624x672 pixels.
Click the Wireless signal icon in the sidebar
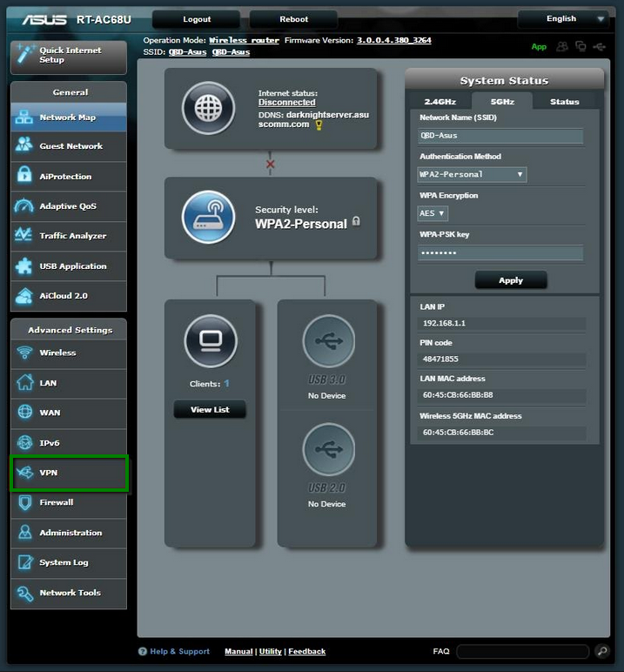click(x=24, y=353)
